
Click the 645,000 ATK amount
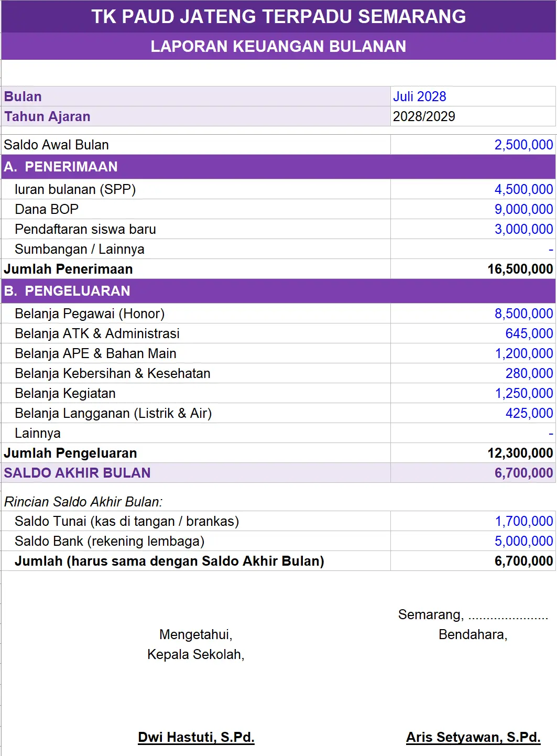(529, 333)
